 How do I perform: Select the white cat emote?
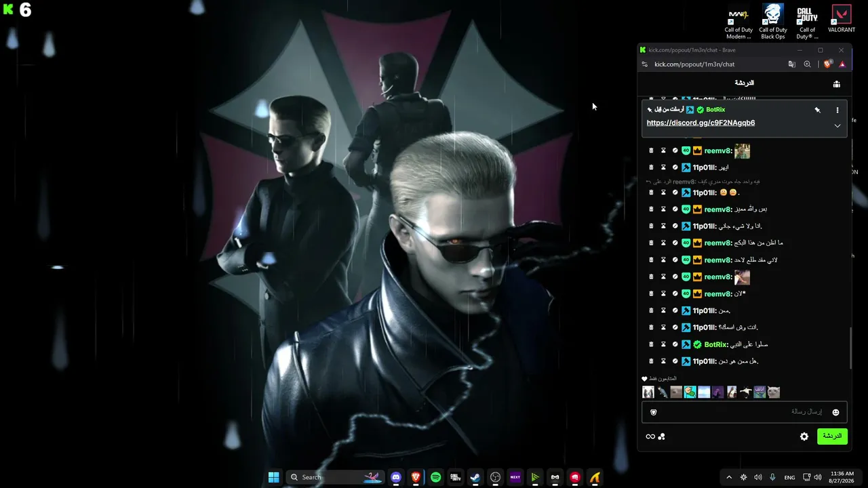(774, 392)
